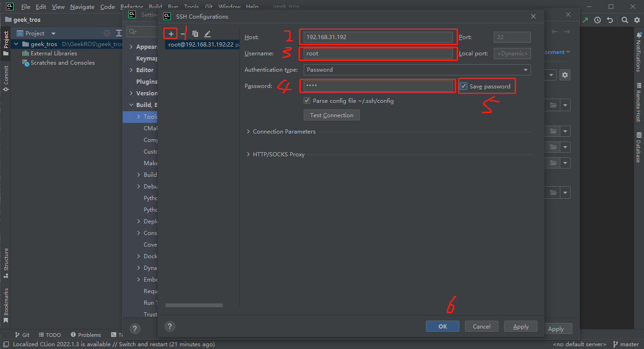Open the Edit menu

point(41,7)
